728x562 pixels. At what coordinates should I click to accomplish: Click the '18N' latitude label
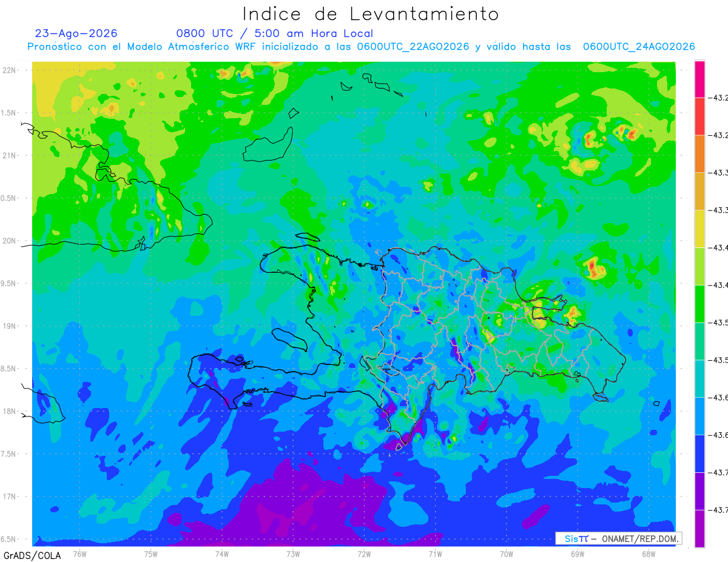(x=10, y=412)
